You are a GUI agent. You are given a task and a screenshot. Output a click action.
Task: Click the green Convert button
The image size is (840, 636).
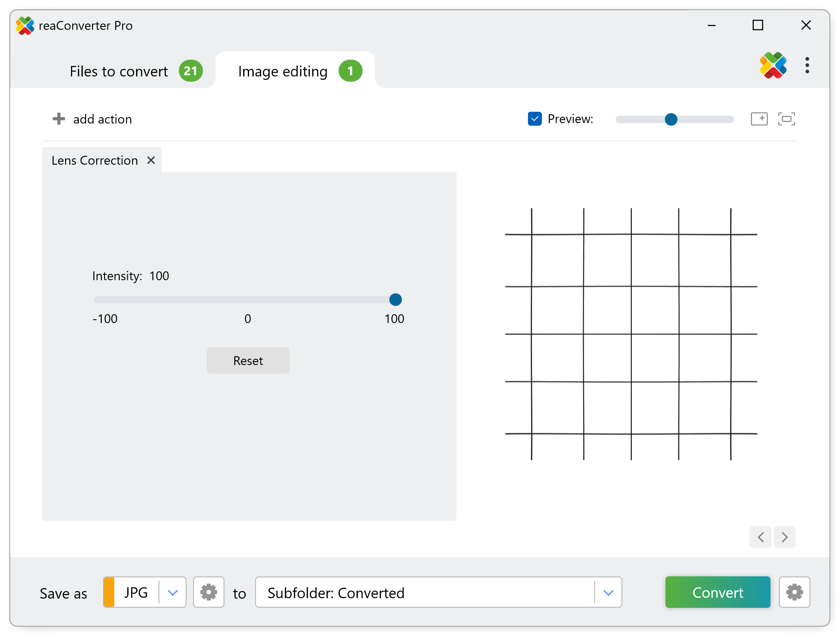coord(717,592)
